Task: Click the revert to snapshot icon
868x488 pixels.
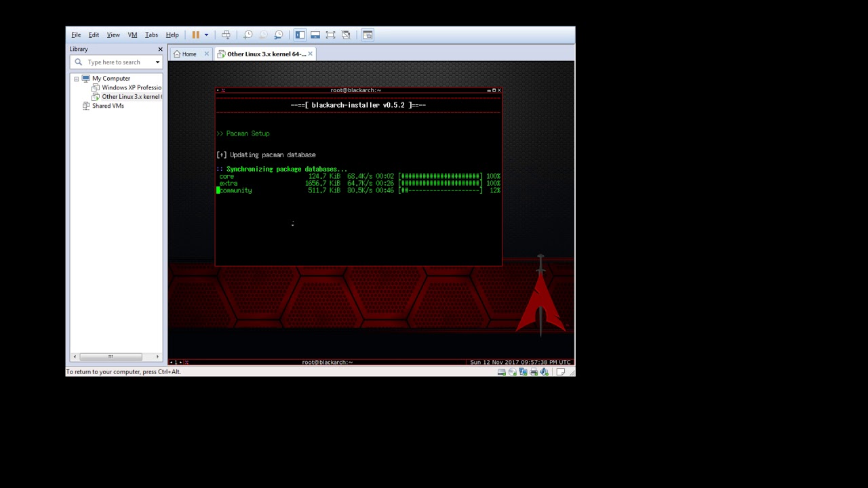Action: click(263, 35)
